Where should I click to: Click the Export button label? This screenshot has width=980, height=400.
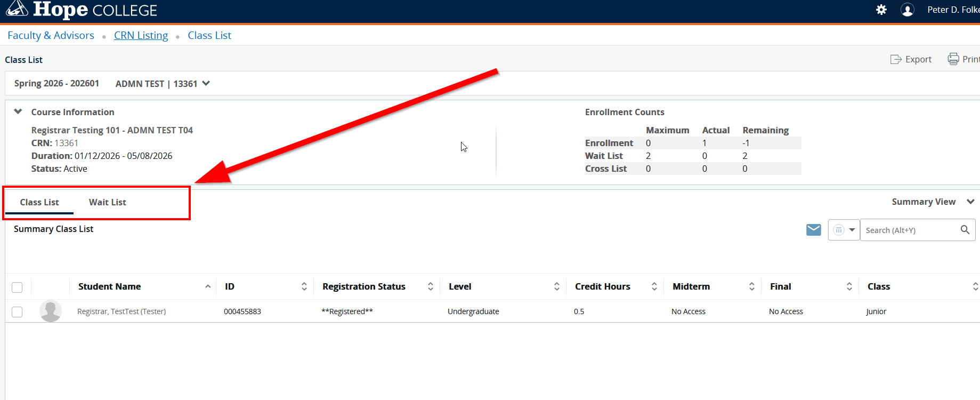coord(918,59)
